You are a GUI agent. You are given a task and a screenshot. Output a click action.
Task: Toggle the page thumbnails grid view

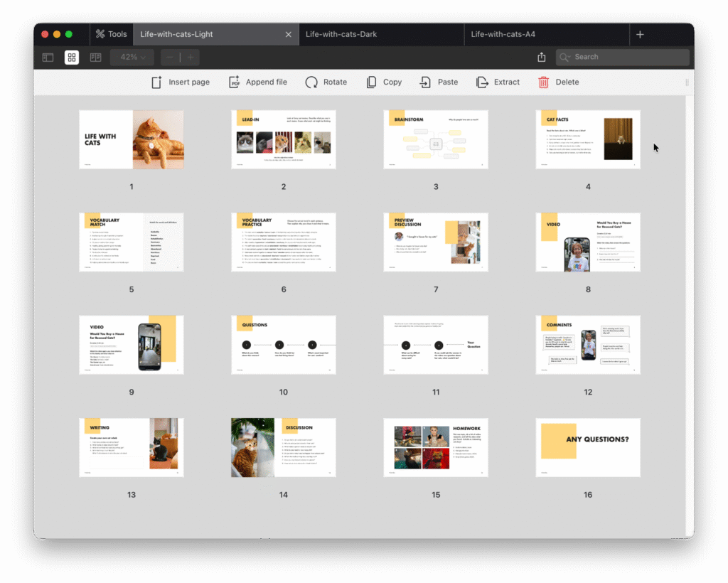click(72, 58)
